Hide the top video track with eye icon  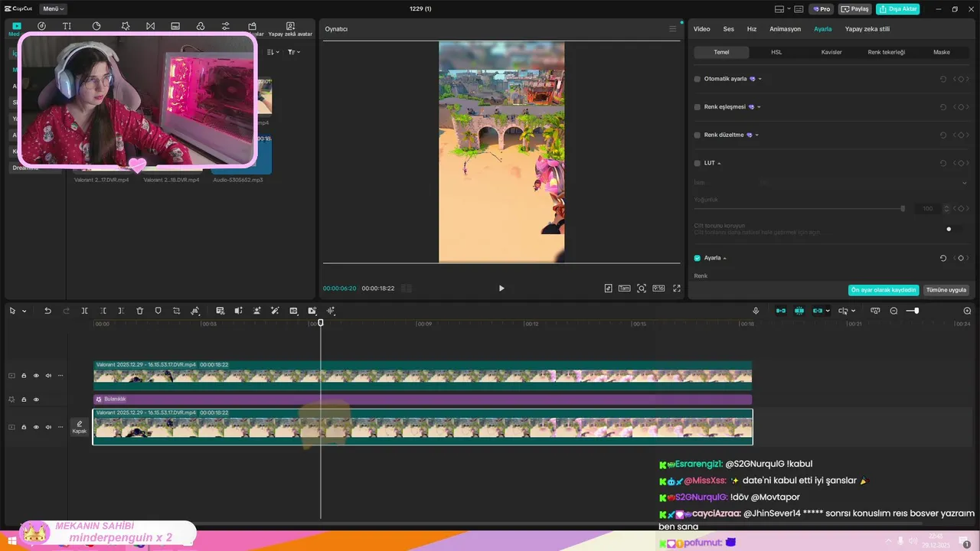(36, 376)
